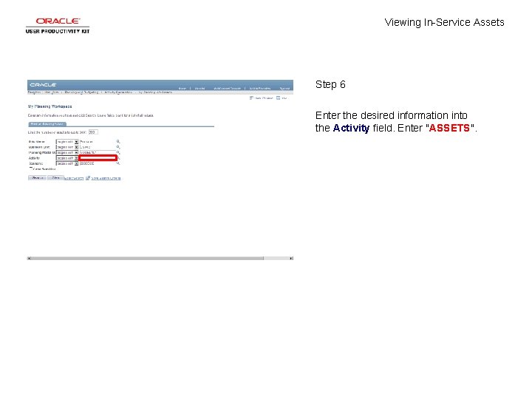Click the New Window icon

(251, 98)
